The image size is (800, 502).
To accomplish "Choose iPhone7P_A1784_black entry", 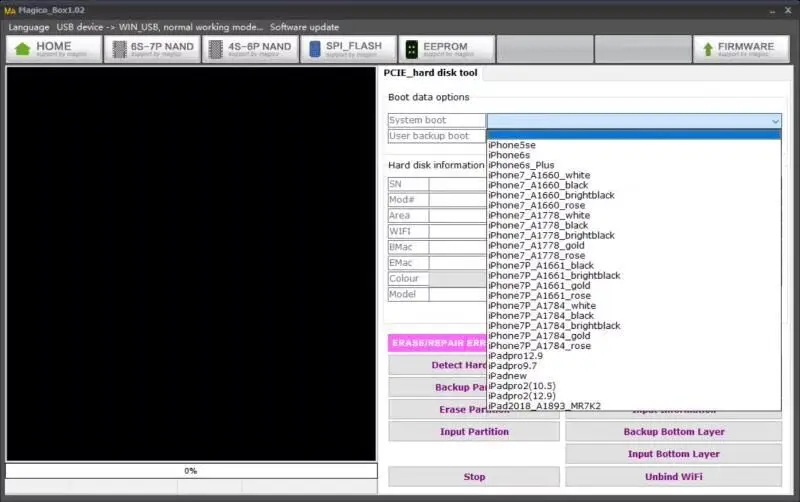I will pos(634,316).
